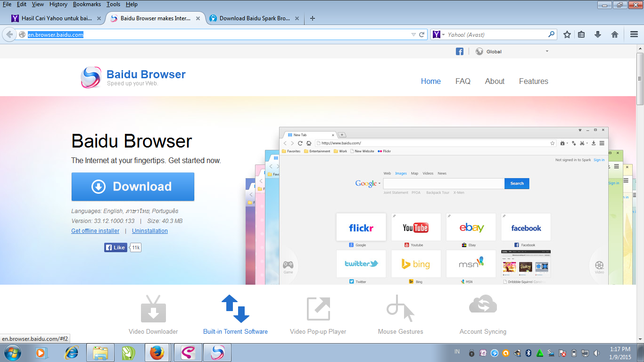The height and width of the screenshot is (362, 644).
Task: Open the Windows Start menu
Action: 13,353
